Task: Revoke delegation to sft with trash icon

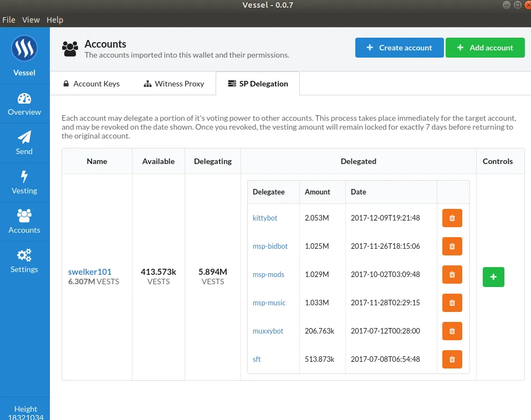Action: pyautogui.click(x=452, y=360)
